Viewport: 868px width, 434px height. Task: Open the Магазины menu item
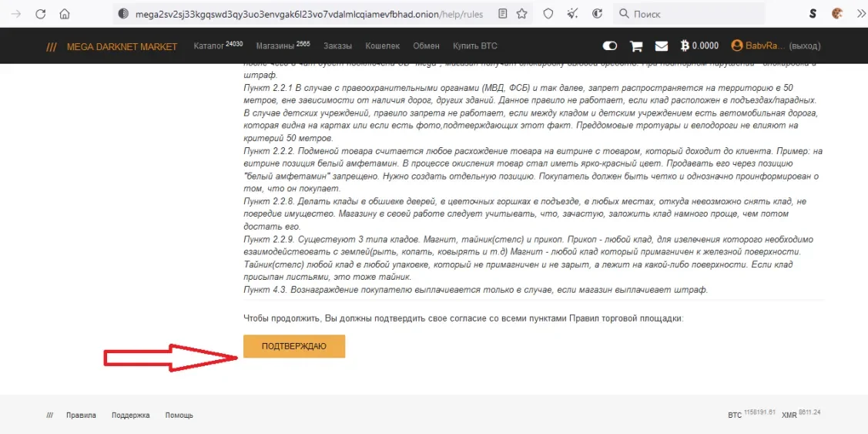pyautogui.click(x=283, y=46)
